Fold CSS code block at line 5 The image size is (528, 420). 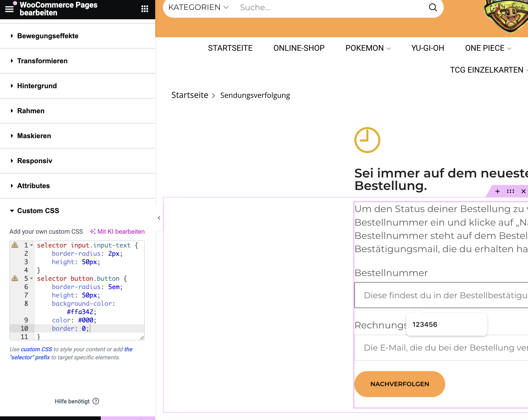tap(32, 278)
